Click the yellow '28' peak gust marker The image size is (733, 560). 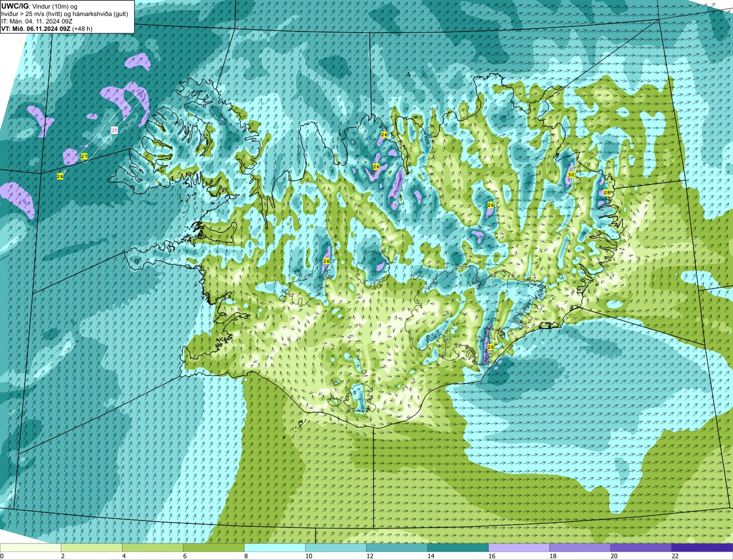pos(607,193)
